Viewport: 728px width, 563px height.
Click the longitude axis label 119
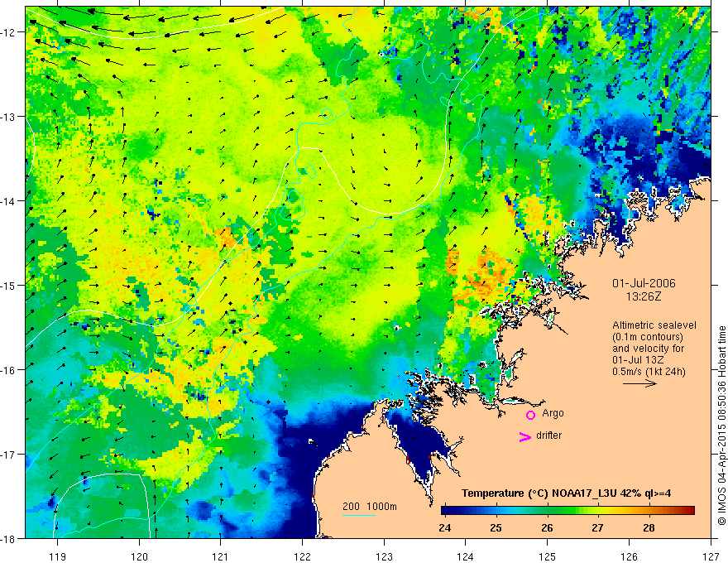point(58,556)
